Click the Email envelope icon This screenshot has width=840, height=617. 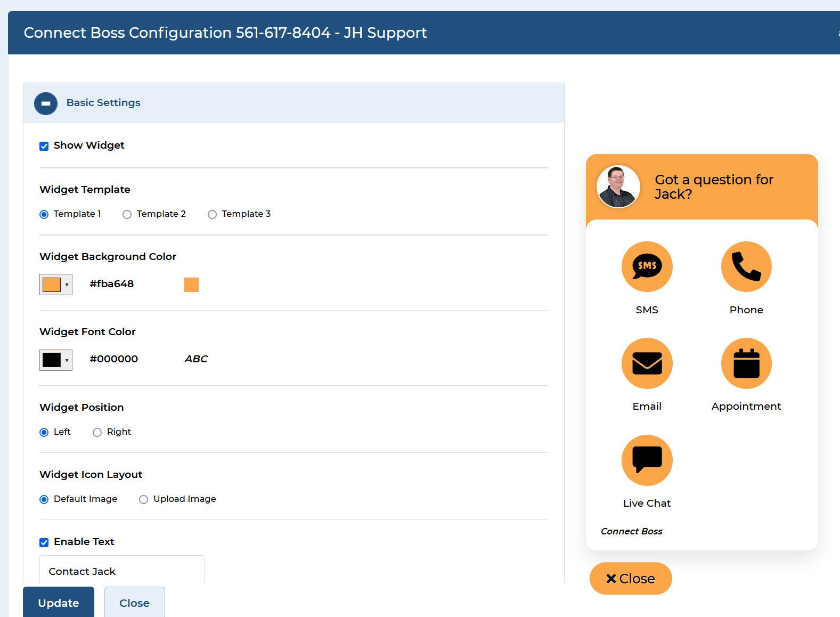(x=647, y=363)
